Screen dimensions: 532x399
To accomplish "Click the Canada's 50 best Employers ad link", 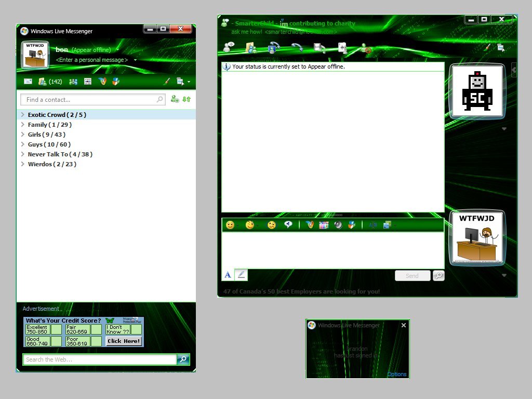I will coord(302,291).
